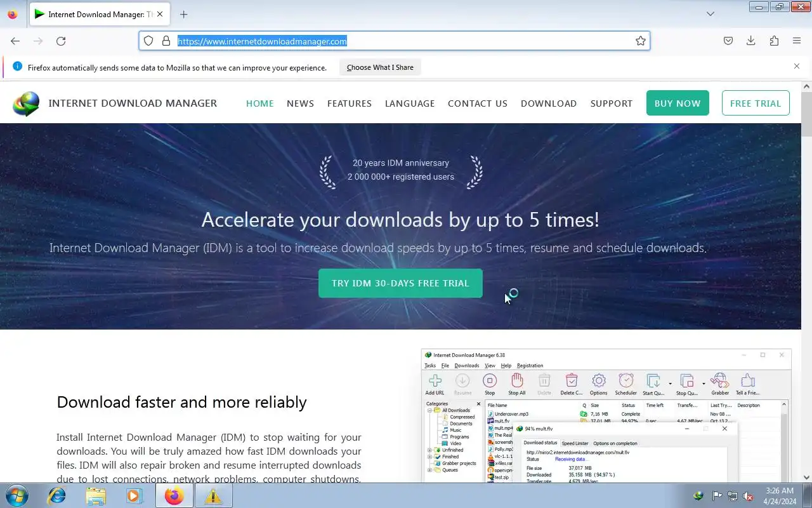Click the IDM application screenshot image
This screenshot has width=812, height=508.
coord(606,415)
